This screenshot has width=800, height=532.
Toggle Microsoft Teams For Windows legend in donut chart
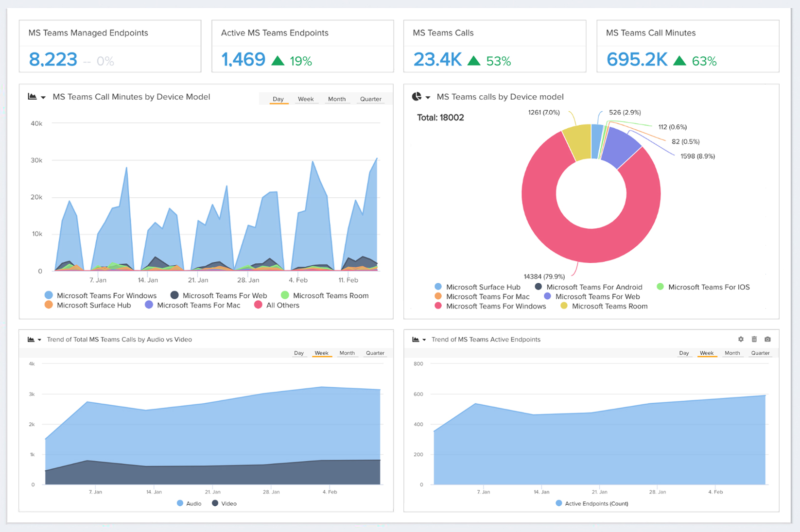coord(490,306)
